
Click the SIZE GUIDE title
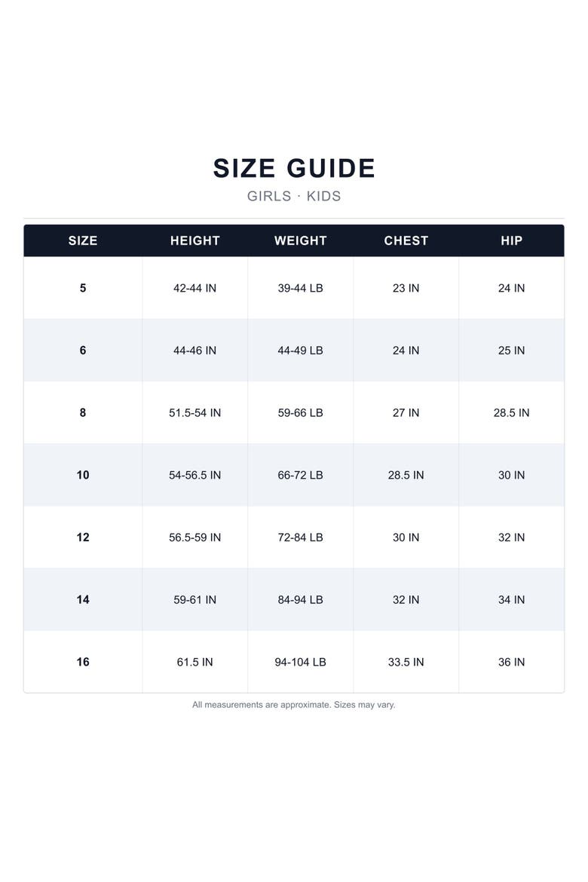tap(294, 168)
